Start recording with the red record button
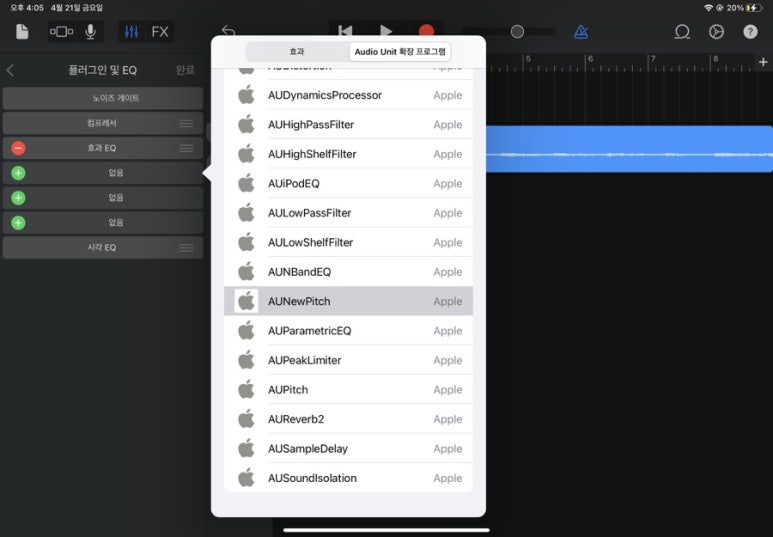 click(x=426, y=31)
